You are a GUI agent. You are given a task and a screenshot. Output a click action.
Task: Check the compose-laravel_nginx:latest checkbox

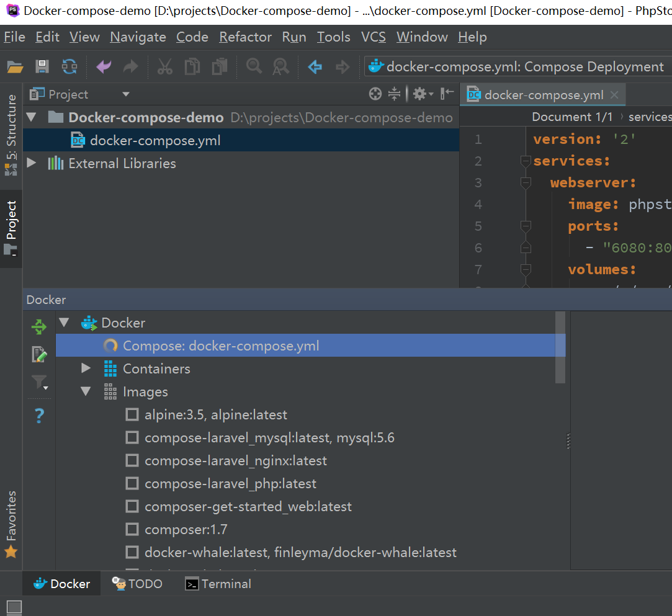pos(132,460)
